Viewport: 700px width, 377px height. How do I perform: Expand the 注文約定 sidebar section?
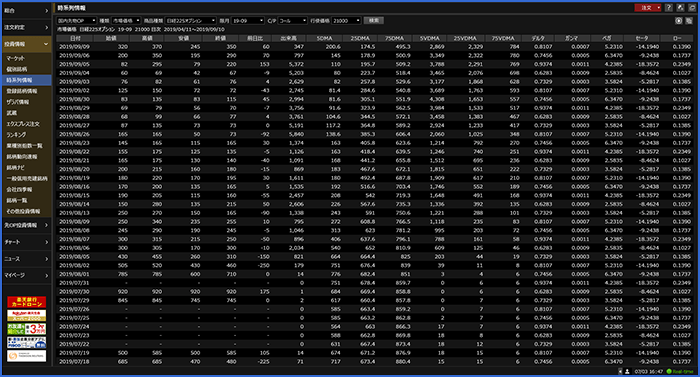click(x=26, y=27)
